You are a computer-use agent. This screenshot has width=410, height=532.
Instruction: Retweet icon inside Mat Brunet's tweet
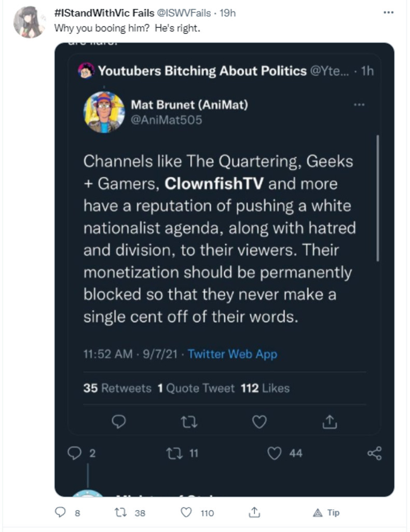190,422
